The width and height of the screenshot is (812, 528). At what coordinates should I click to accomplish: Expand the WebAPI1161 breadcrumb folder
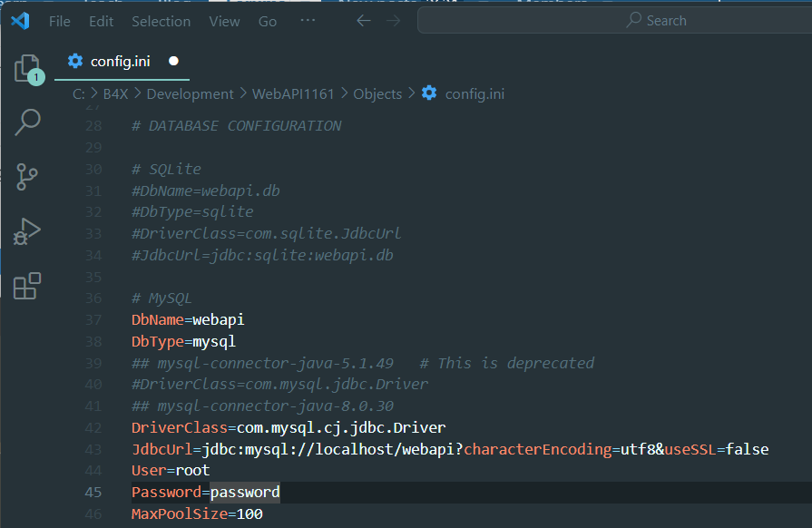pyautogui.click(x=293, y=93)
